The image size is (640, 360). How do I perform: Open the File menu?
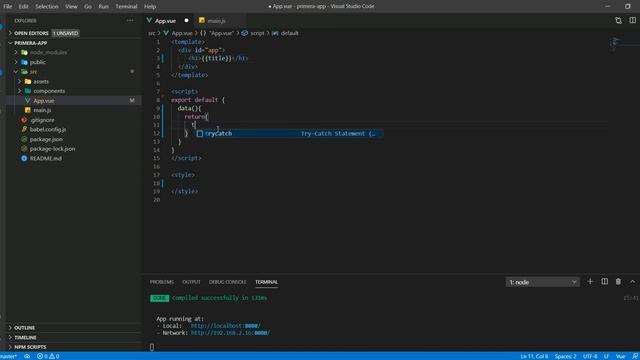click(7, 7)
